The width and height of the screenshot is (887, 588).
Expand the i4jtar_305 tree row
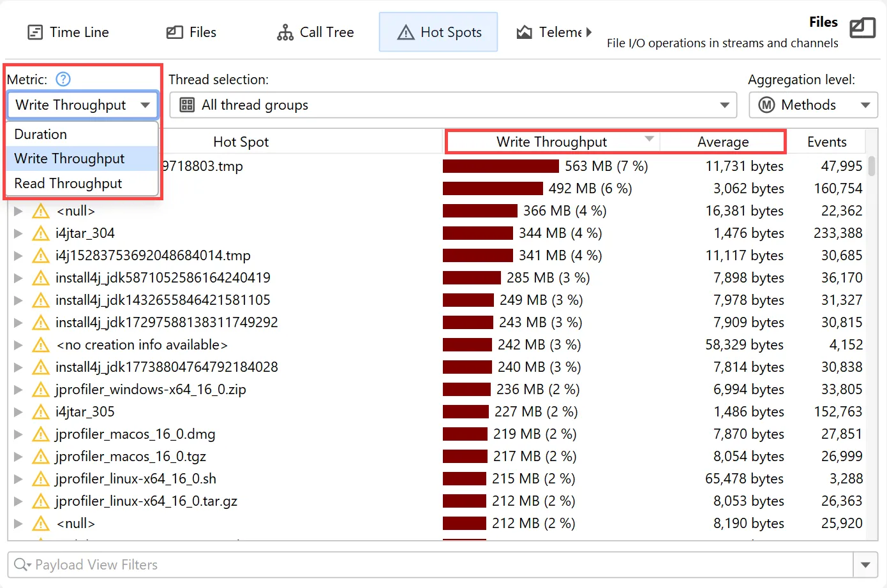[19, 412]
